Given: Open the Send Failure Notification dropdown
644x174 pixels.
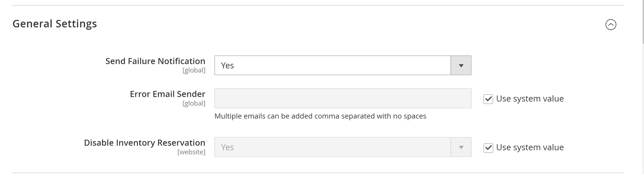Looking at the screenshot, I should [x=332, y=65].
